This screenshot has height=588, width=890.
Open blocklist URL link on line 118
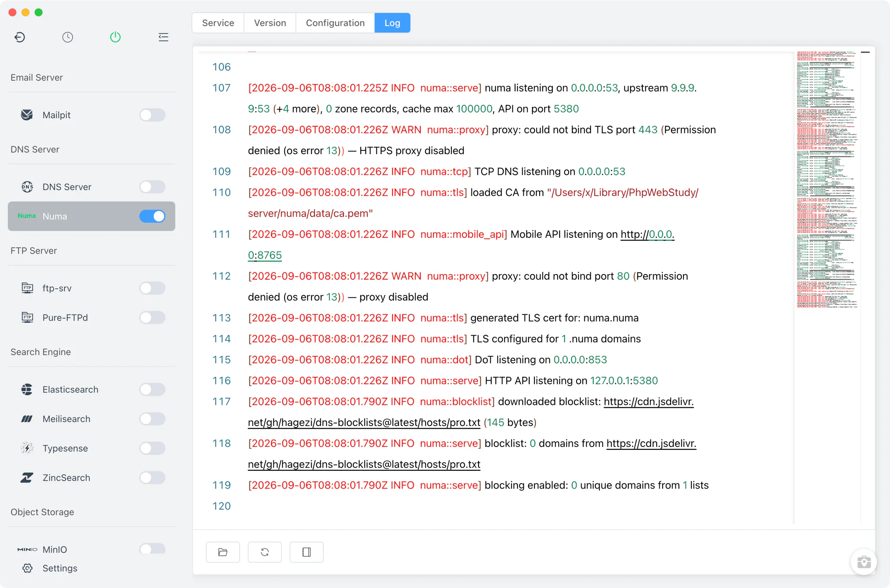pyautogui.click(x=651, y=443)
